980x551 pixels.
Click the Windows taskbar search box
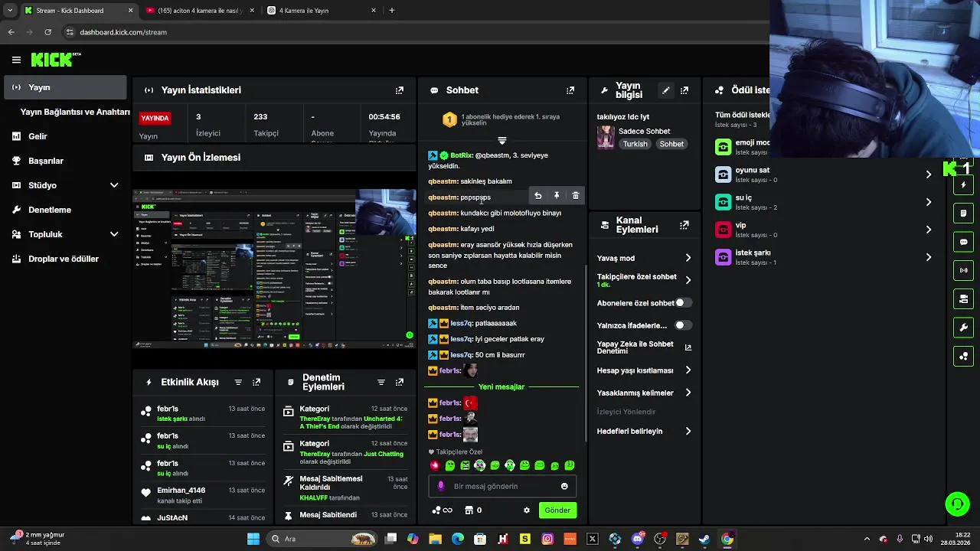[x=322, y=539]
